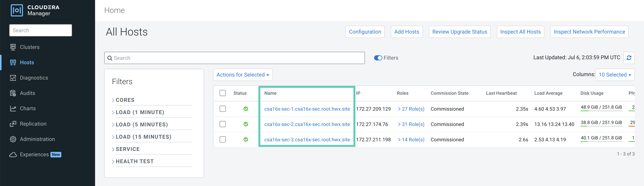The height and width of the screenshot is (186, 644).
Task: Select checkbox for csa16x-sec-2 host row
Action: pyautogui.click(x=223, y=124)
